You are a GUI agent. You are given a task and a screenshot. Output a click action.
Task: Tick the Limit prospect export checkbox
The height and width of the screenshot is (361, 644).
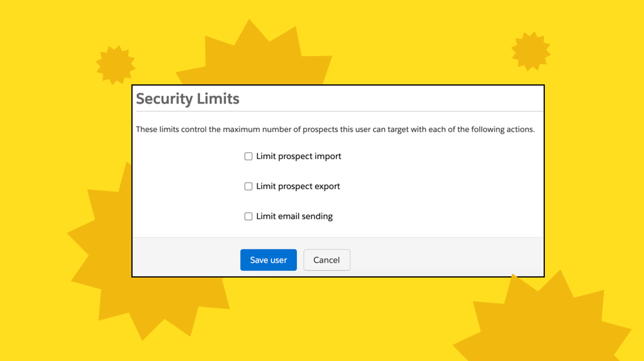coord(248,187)
